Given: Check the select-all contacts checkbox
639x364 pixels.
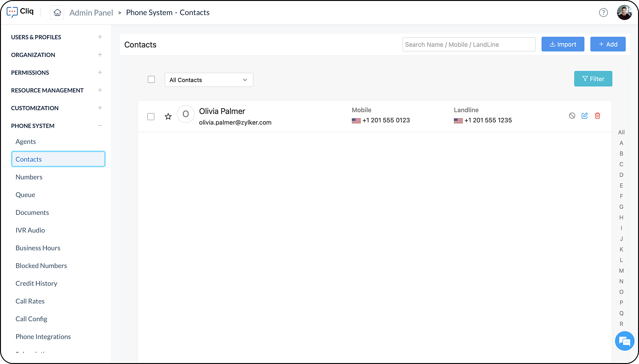Looking at the screenshot, I should tap(151, 80).
